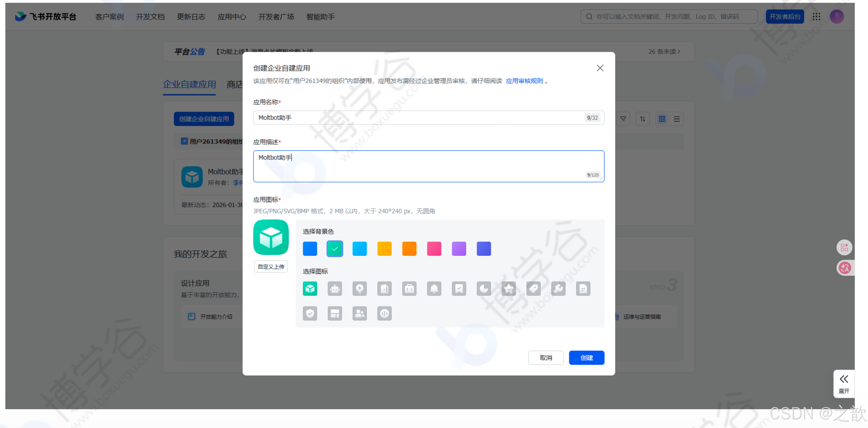Image resolution: width=868 pixels, height=428 pixels.
Task: Select the price tag app icon
Action: (533, 288)
